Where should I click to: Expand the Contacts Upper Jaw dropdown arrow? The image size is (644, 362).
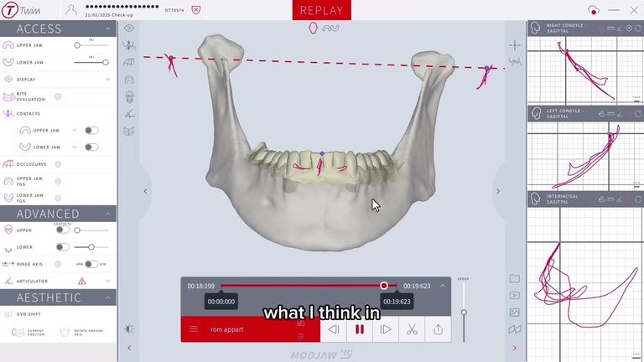coord(75,130)
